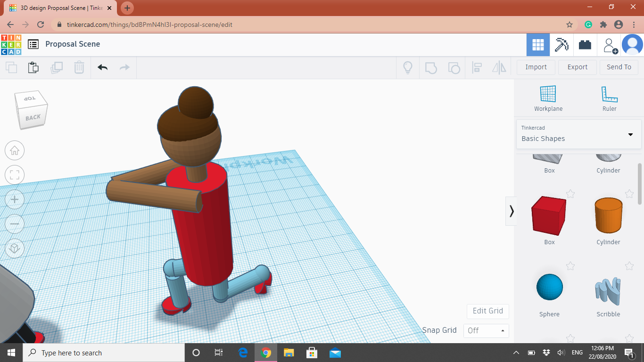The height and width of the screenshot is (362, 644).
Task: Click the Group shapes icon
Action: (x=431, y=67)
